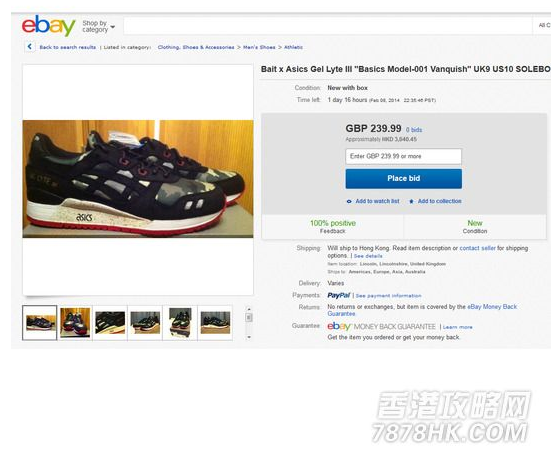Click the thumbnail strip up arrow

click(x=249, y=309)
